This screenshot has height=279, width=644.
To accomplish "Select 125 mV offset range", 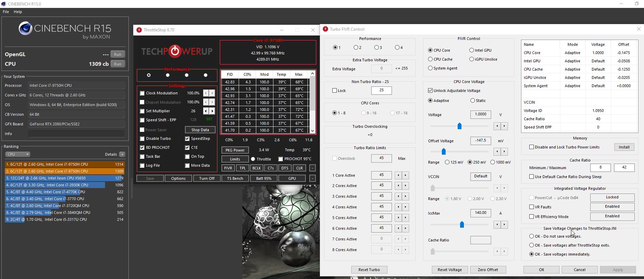I will tap(447, 162).
